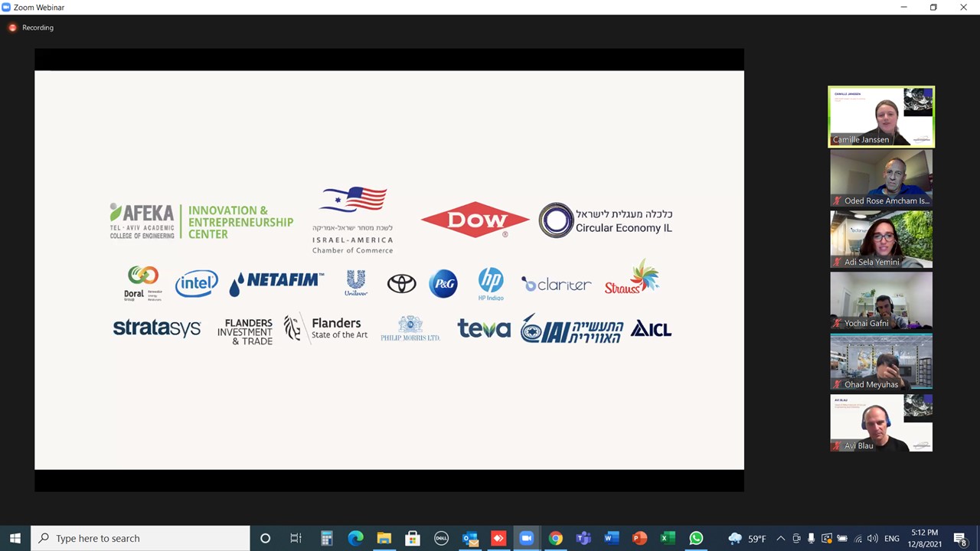Open the volume control tray icon
The height and width of the screenshot is (551, 980).
[x=873, y=538]
